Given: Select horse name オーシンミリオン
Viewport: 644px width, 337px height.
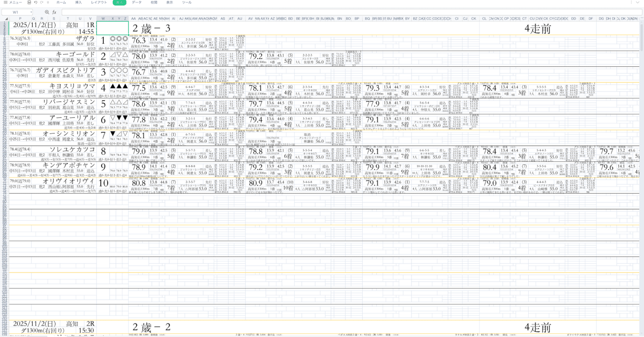Looking at the screenshot, I should coord(69,134).
